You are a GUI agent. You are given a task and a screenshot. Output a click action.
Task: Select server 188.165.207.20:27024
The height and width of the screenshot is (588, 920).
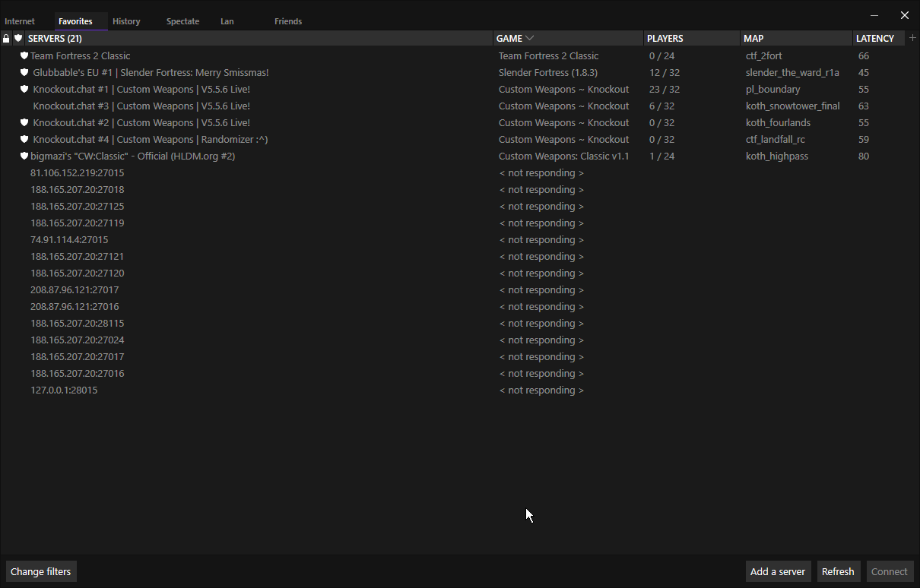tap(453, 340)
